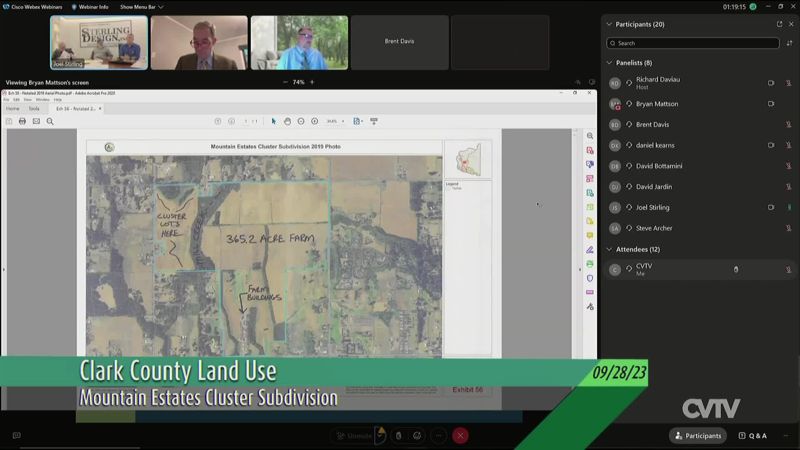Image resolution: width=800 pixels, height=450 pixels.
Task: Click the sort participants icon beside Search
Action: pyautogui.click(x=789, y=43)
